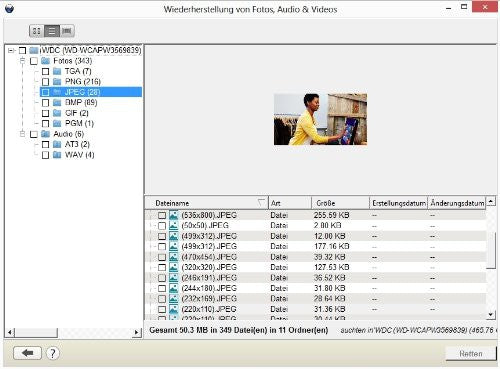Click the TGA (7) folder icon
Image resolution: width=500 pixels, height=369 pixels.
tap(57, 71)
